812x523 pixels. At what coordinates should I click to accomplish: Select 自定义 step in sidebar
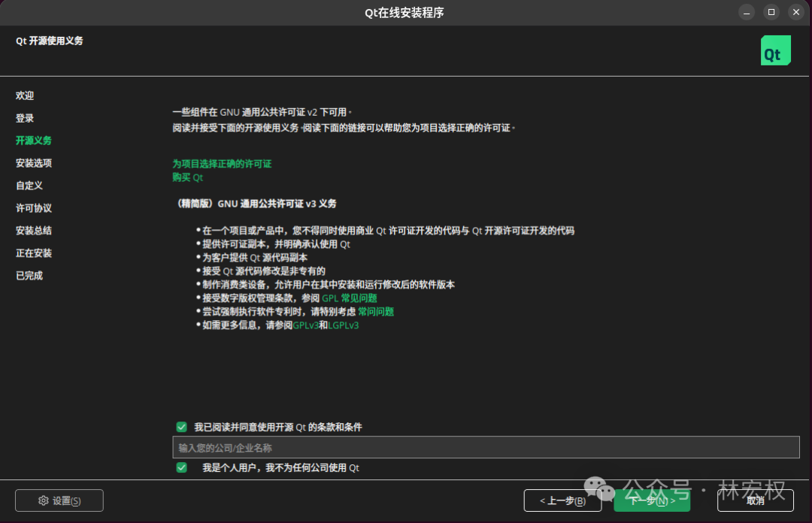(29, 186)
